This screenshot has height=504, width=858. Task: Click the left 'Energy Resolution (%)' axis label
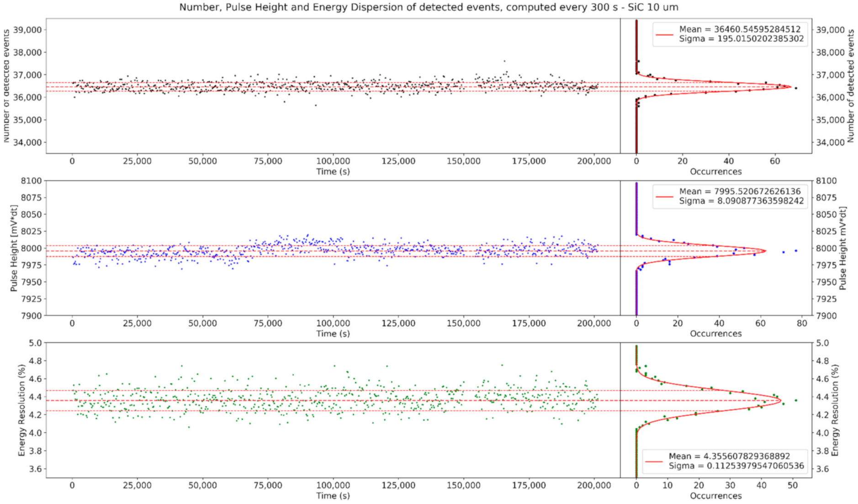click(21, 410)
